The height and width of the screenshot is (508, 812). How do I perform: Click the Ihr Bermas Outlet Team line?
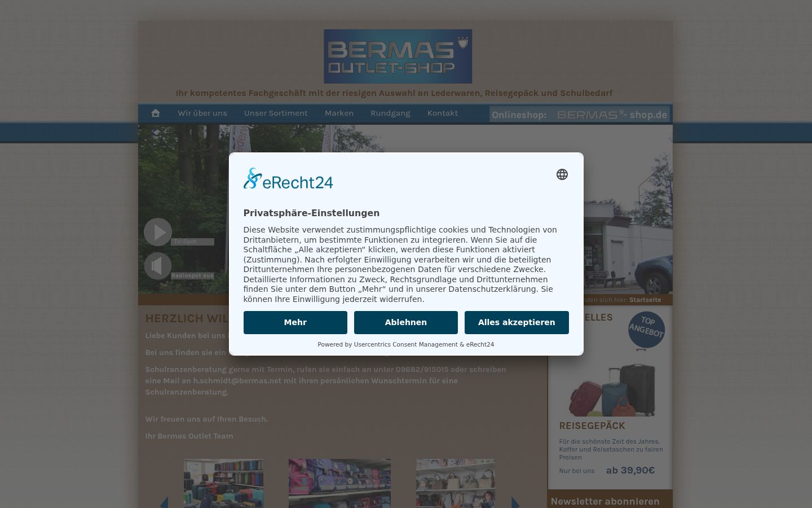189,436
